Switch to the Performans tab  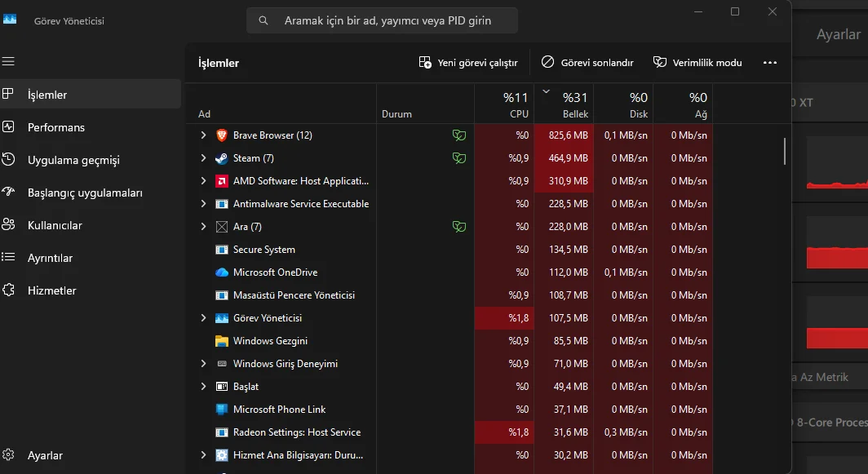[55, 127]
